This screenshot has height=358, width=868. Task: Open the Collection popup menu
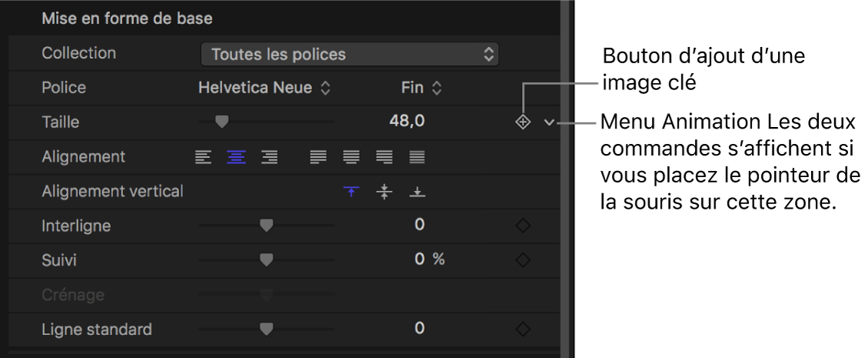click(350, 54)
